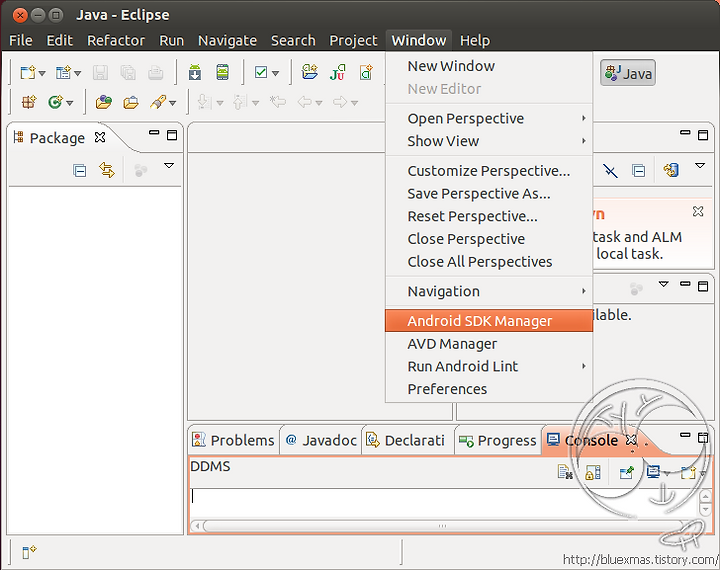Expand the Forward navigation dropdown arrow
Screen dimensions: 720x570
click(354, 103)
